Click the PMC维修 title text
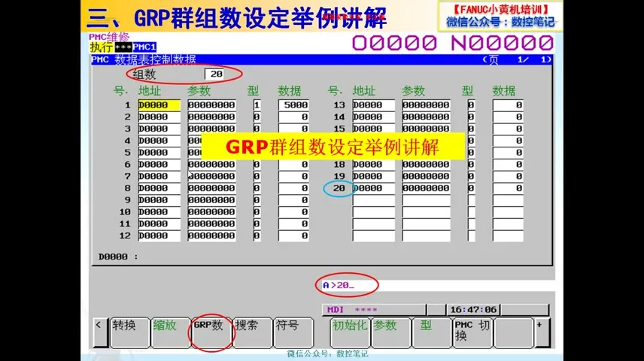 click(x=109, y=37)
